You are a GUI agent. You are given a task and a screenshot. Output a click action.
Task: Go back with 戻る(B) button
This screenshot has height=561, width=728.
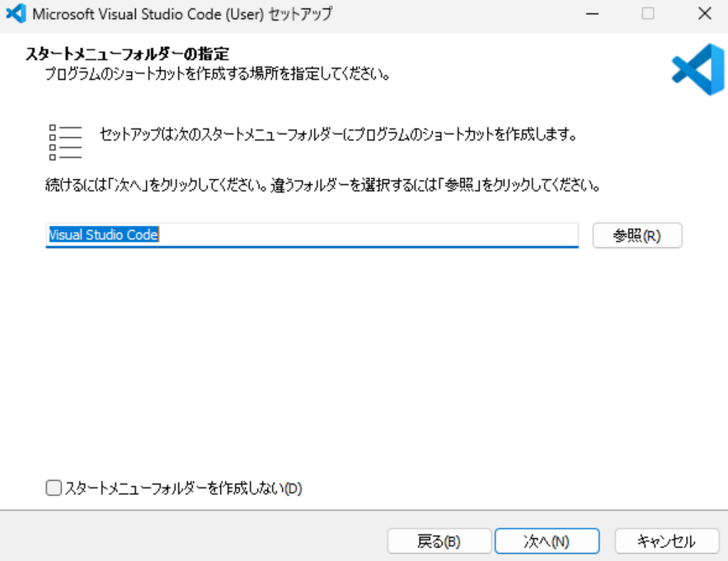pyautogui.click(x=439, y=541)
